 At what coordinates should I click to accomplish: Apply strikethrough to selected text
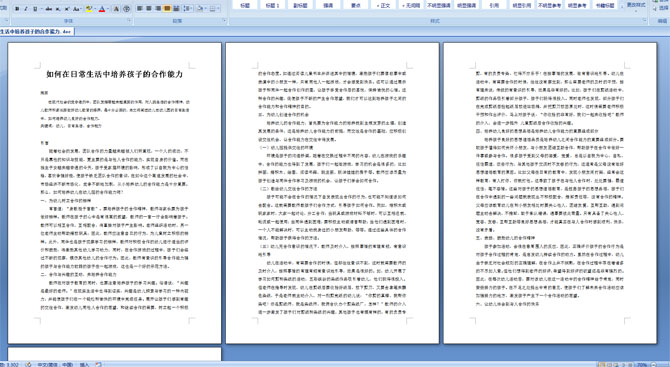click(x=49, y=9)
